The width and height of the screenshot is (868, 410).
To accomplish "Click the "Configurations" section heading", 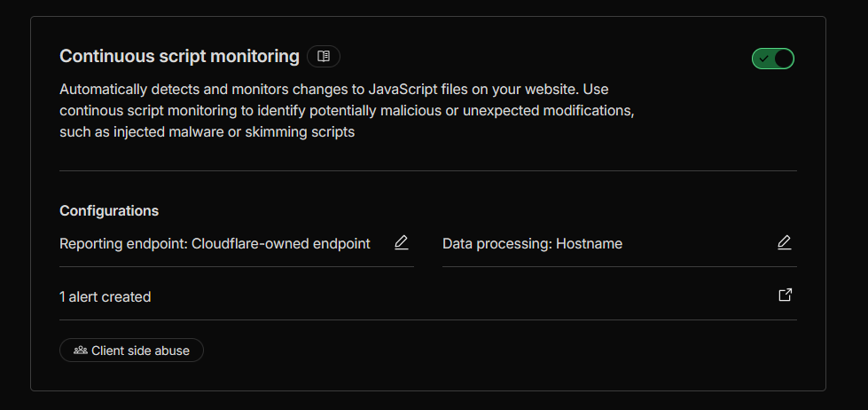I will click(x=109, y=210).
